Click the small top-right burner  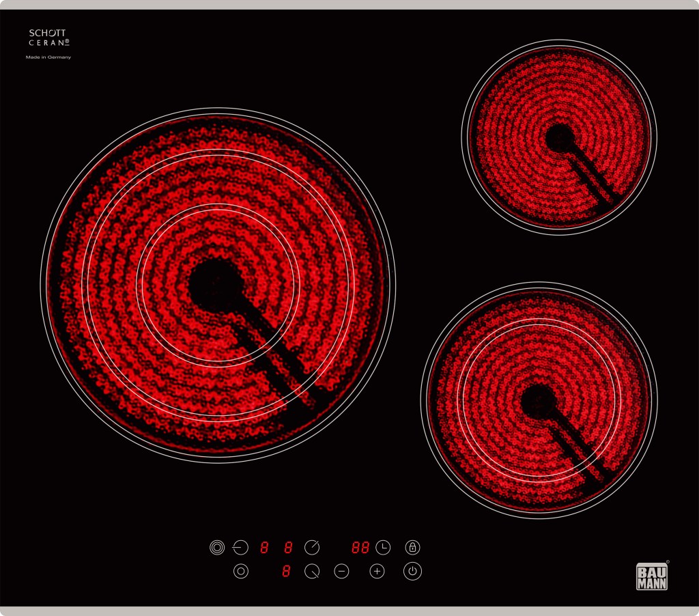click(x=559, y=137)
